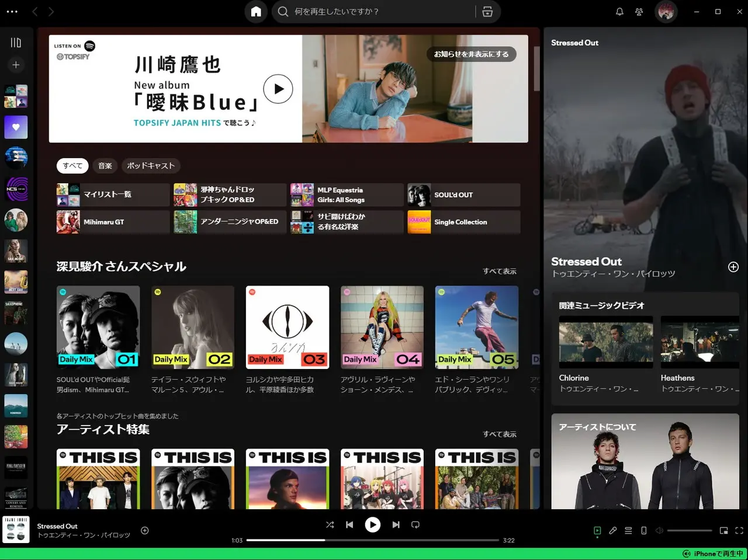This screenshot has height=560, width=748.
Task: Toggle the repeat mode
Action: click(x=415, y=525)
